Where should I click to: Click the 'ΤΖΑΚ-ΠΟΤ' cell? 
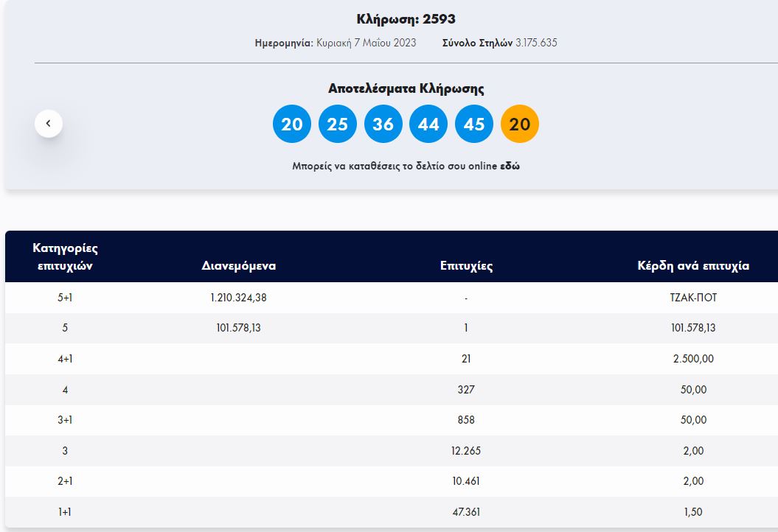point(693,298)
